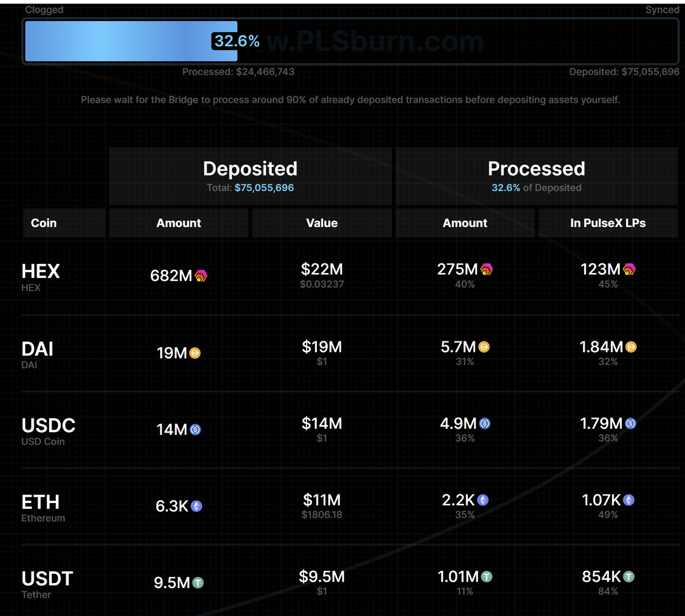Select the Value column header
This screenshot has width=685, height=616.
click(322, 223)
